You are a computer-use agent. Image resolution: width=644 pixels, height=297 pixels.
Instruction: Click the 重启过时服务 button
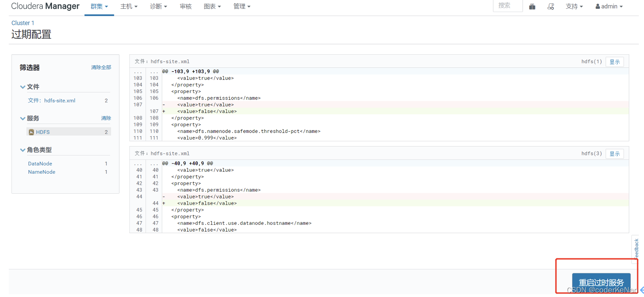[x=601, y=283]
